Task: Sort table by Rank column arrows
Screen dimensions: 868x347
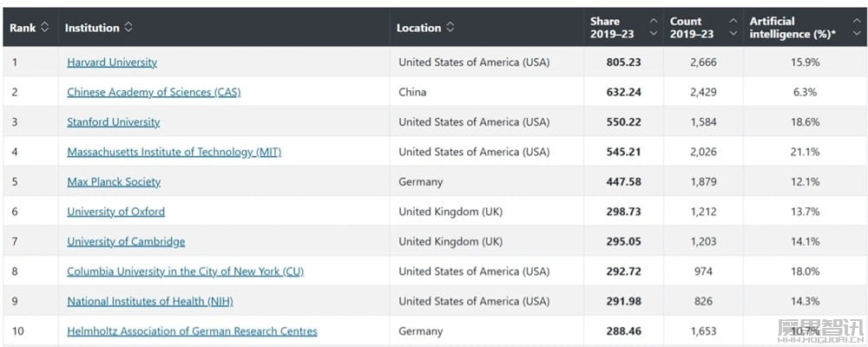Action: coord(45,27)
